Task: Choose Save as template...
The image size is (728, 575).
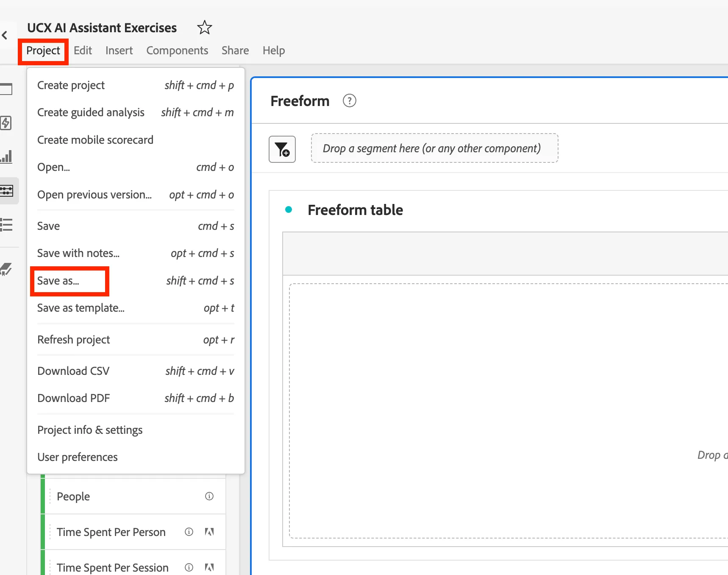Action: 136,308
